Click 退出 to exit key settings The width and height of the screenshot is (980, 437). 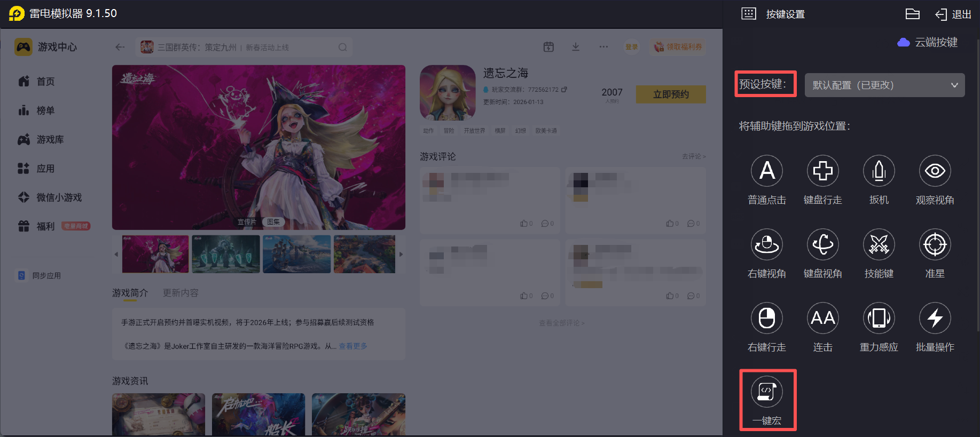953,14
